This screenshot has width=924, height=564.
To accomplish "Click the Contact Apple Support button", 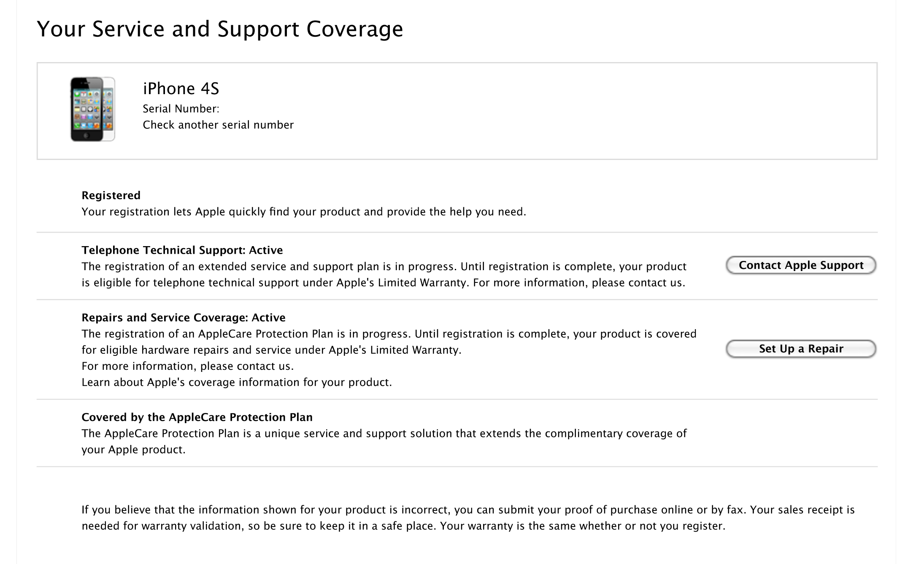I will 801,265.
